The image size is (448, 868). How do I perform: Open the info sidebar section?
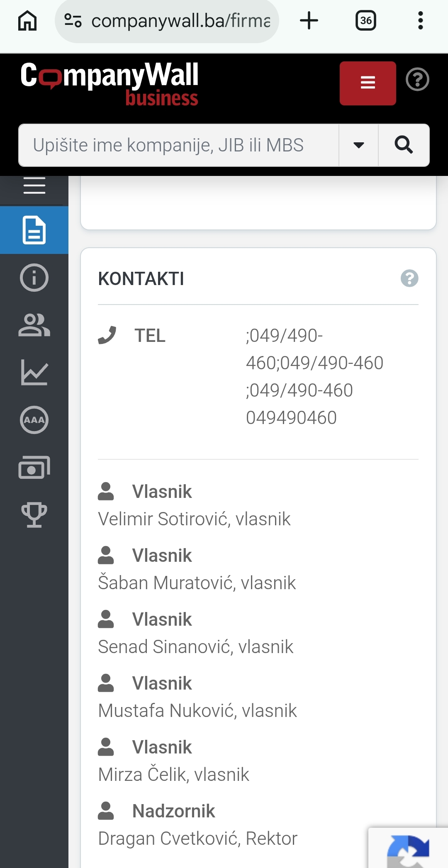[x=34, y=278]
